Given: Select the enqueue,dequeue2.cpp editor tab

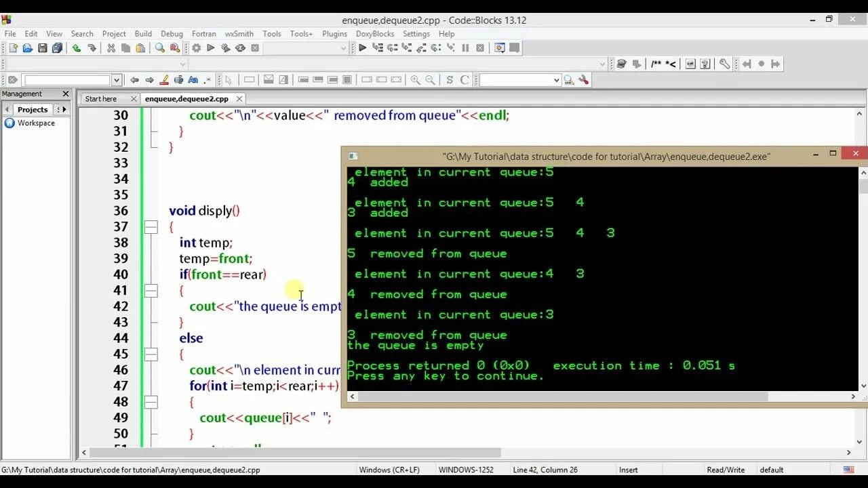Looking at the screenshot, I should coord(186,99).
